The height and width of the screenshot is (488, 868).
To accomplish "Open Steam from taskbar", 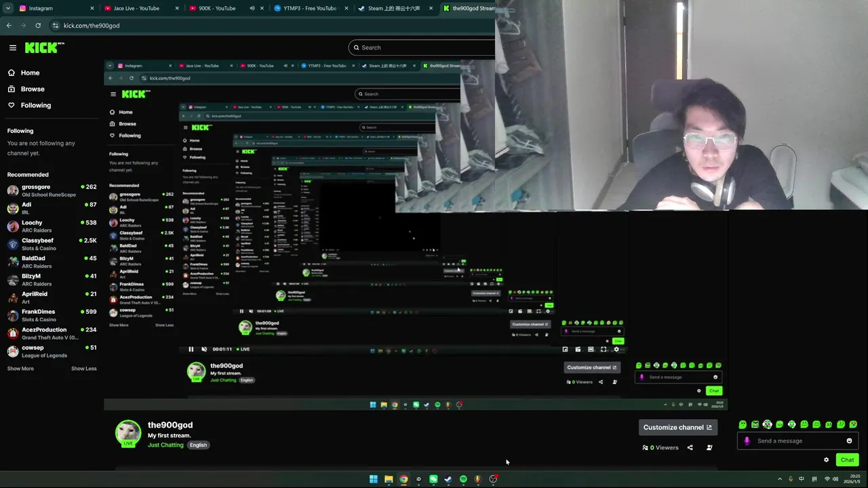I will [448, 479].
